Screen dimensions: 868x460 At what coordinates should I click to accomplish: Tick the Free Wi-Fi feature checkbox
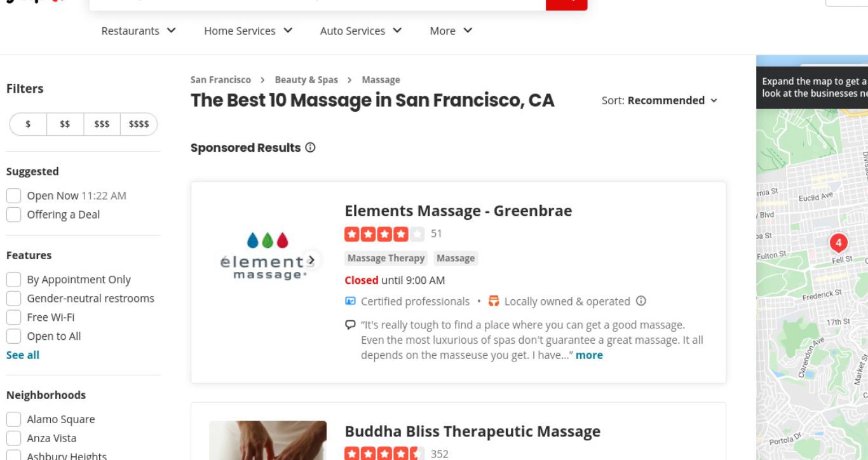13,318
